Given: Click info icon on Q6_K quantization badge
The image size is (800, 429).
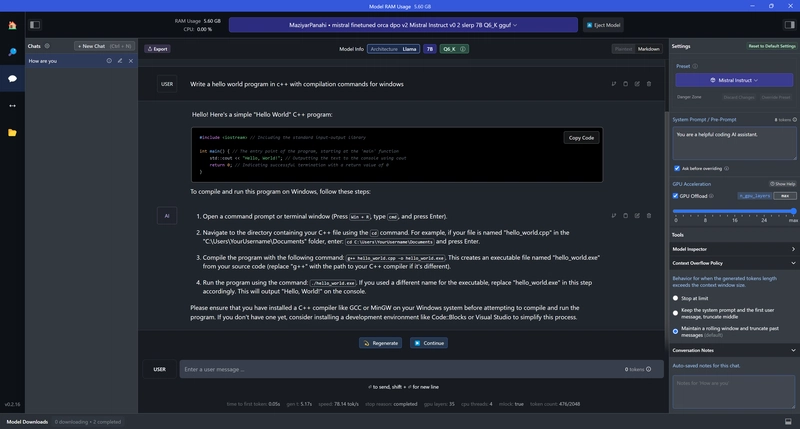Looking at the screenshot, I should 463,49.
